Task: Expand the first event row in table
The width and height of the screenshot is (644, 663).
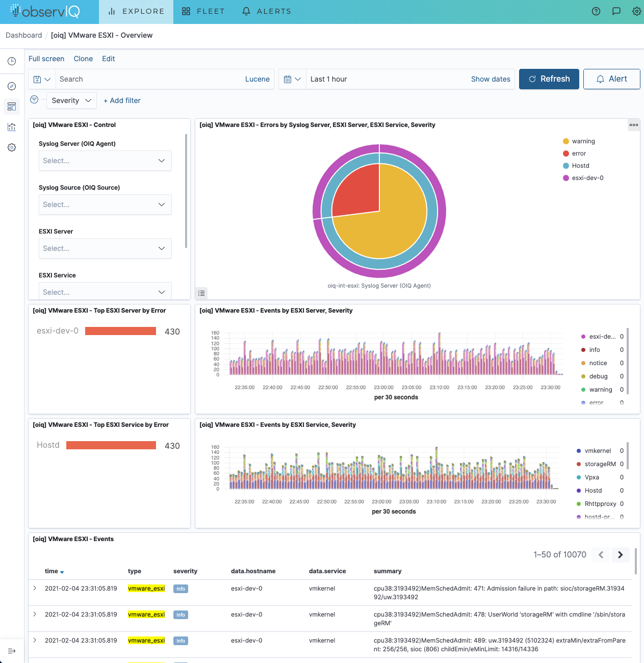Action: [35, 589]
